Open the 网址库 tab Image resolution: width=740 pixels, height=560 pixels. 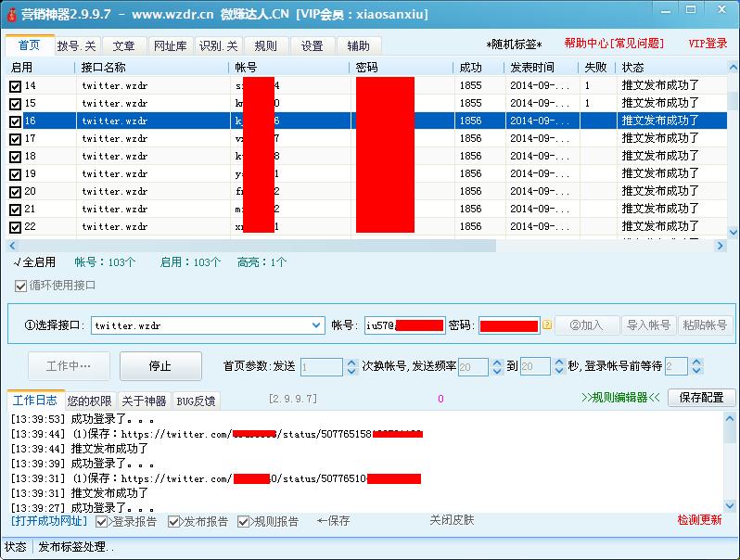[x=170, y=45]
